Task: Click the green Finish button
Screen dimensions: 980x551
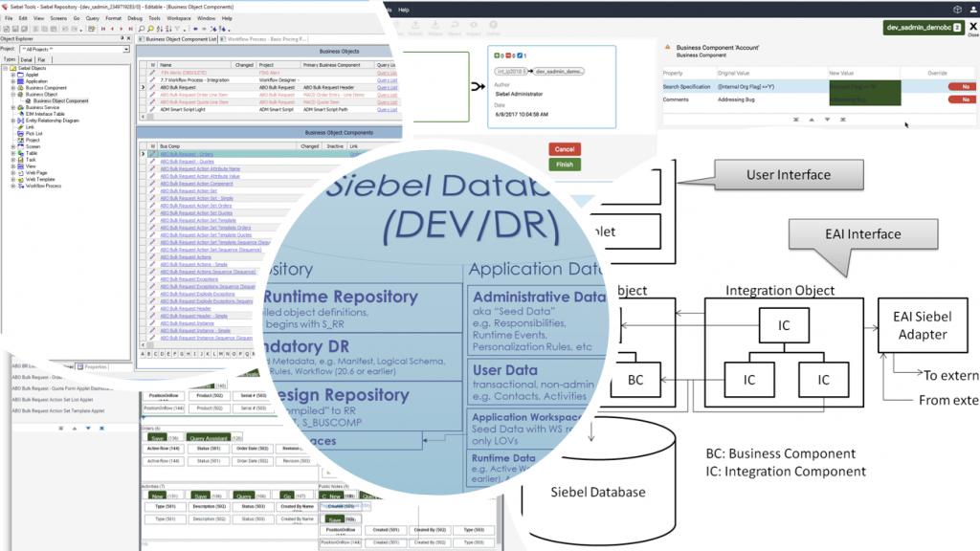Action: click(x=565, y=165)
